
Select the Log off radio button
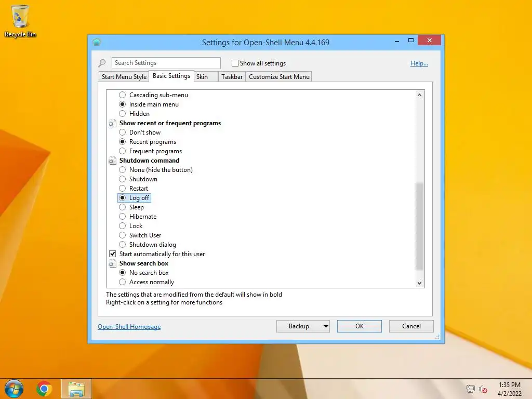coord(122,198)
